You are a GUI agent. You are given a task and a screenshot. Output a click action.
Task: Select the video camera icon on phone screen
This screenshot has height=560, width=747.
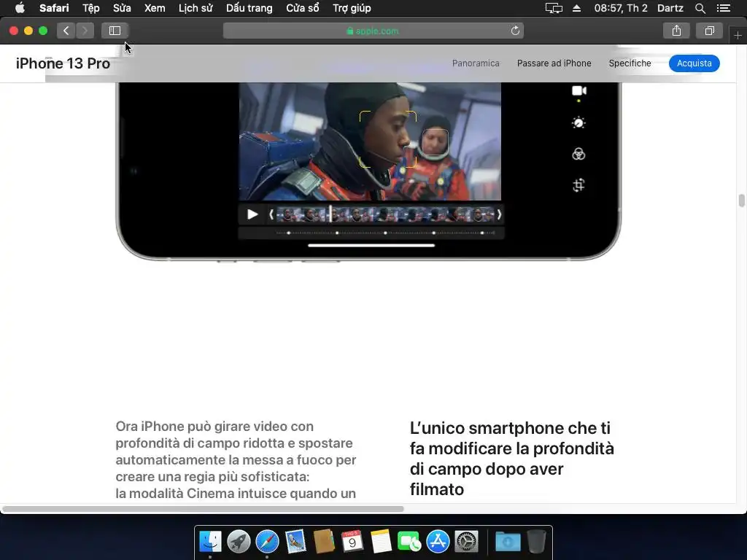578,90
